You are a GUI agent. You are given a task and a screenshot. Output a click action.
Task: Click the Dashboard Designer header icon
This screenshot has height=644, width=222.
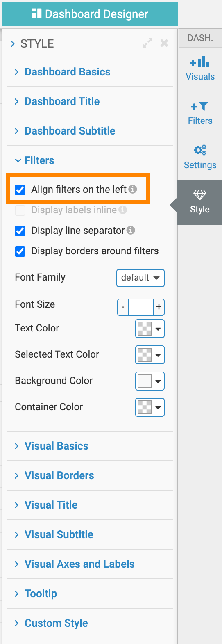click(x=36, y=14)
